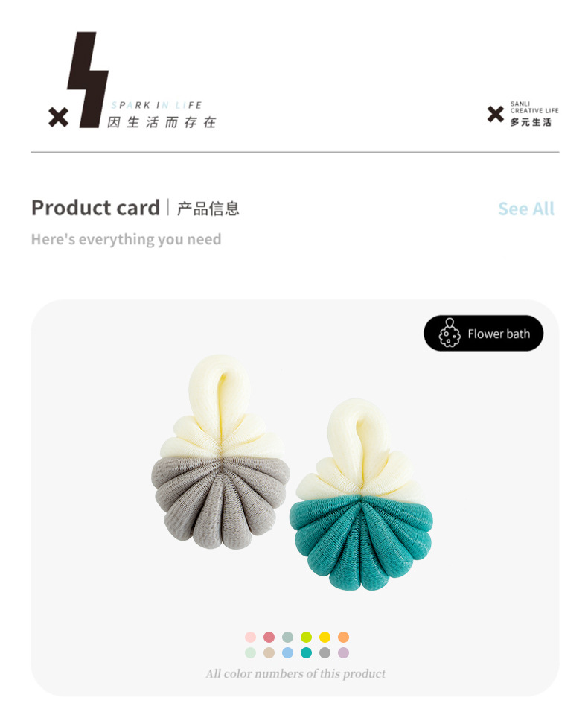Select the lime green color swatch
Image resolution: width=588 pixels, height=712 pixels.
(306, 637)
